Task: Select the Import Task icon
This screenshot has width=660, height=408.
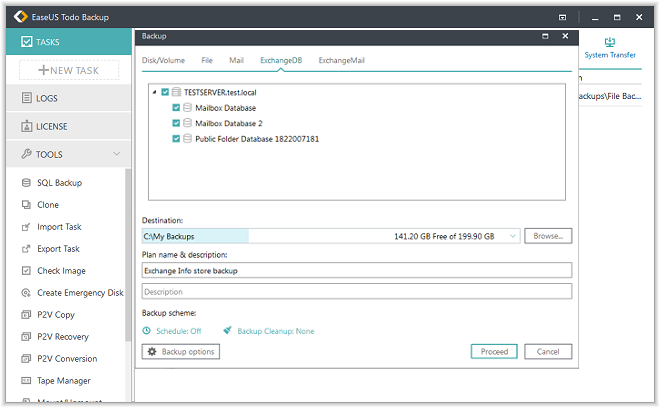Action: point(27,227)
